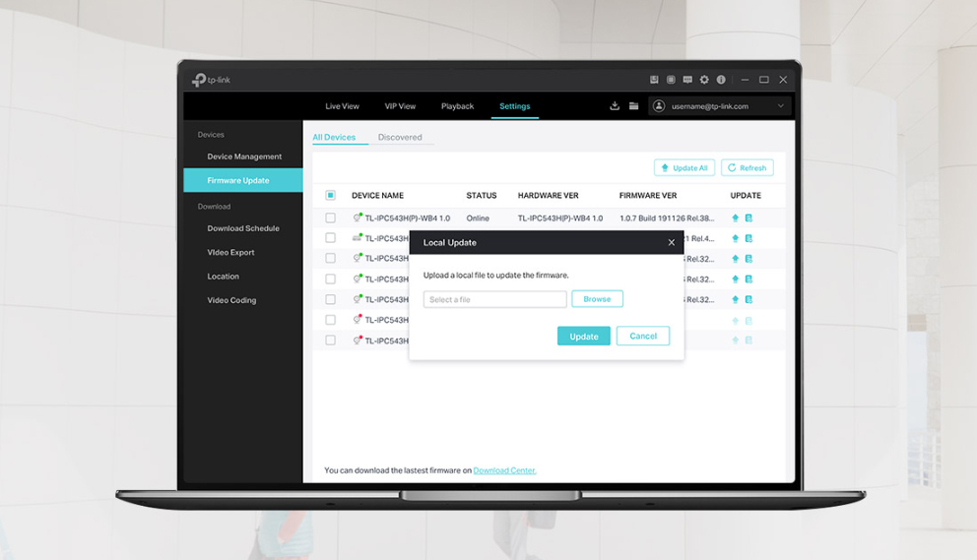Click the Refresh button
The image size is (977, 560).
point(748,167)
